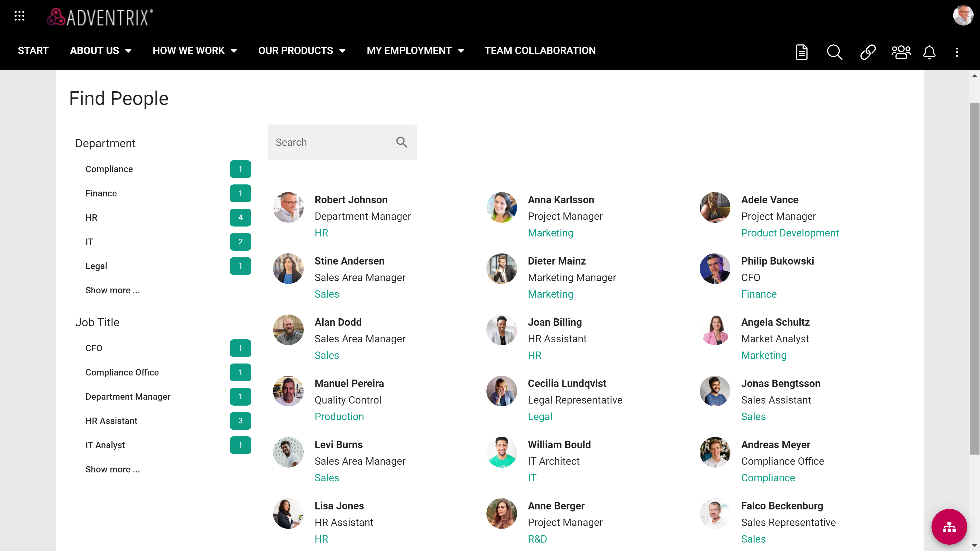Click the people Search input field
Viewport: 980px width, 551px height.
coord(331,142)
